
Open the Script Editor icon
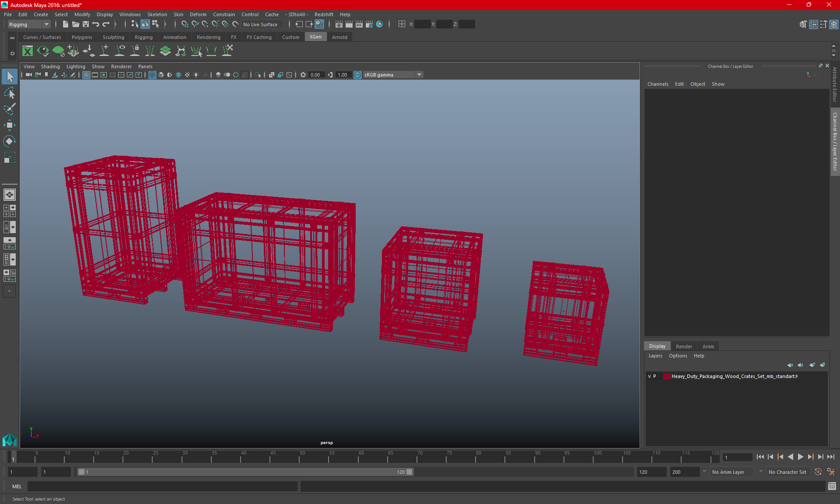coord(832,486)
